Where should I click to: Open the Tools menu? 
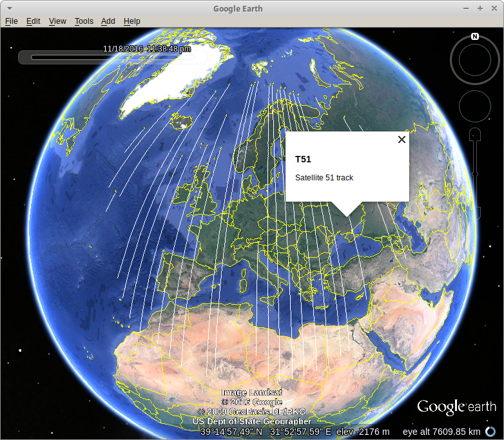coord(84,21)
